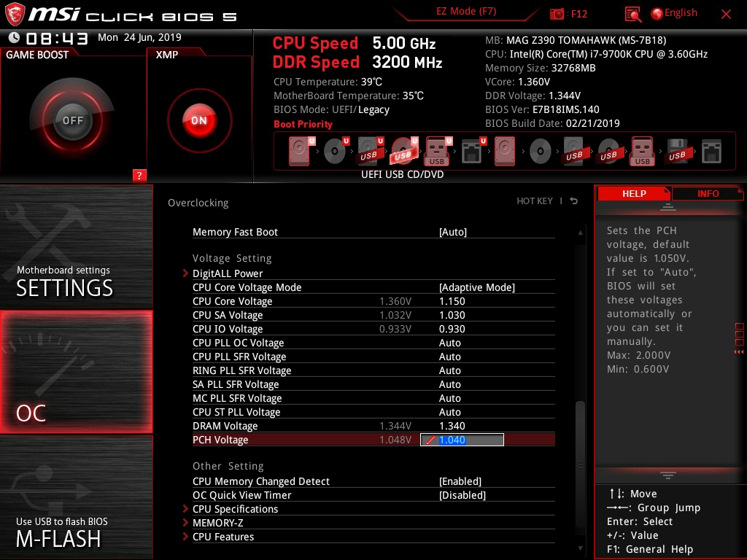This screenshot has width=747, height=560.
Task: Click the 08:43 time display
Action: coord(57,38)
